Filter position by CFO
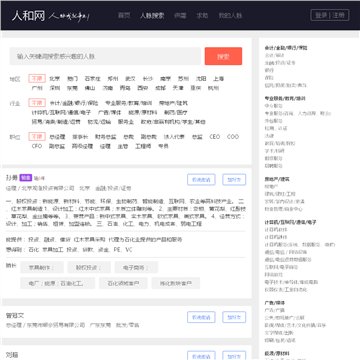Viewport: 360px width, 360px height. (x=37, y=146)
